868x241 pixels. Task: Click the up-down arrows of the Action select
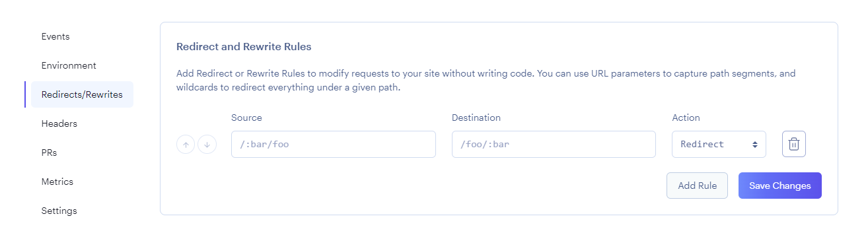pos(754,144)
